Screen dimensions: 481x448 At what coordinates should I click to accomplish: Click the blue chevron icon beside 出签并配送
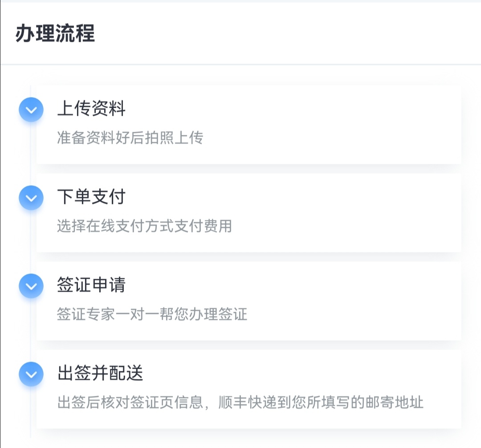pos(31,374)
